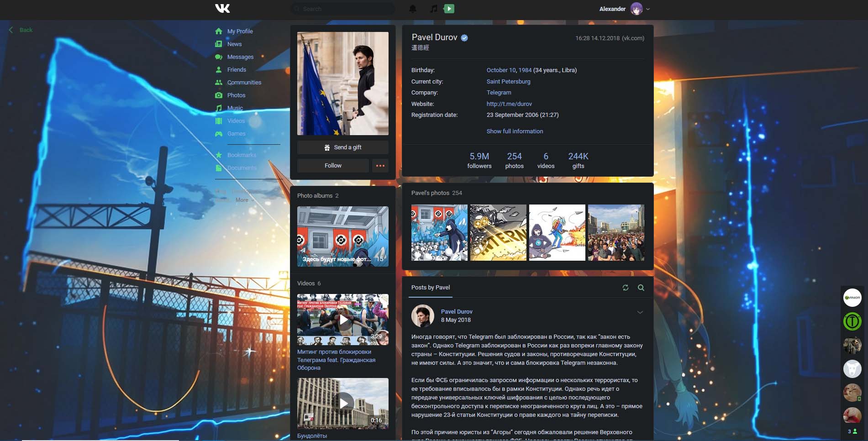Click the Photos camera icon
The width and height of the screenshot is (868, 441).
click(x=219, y=95)
